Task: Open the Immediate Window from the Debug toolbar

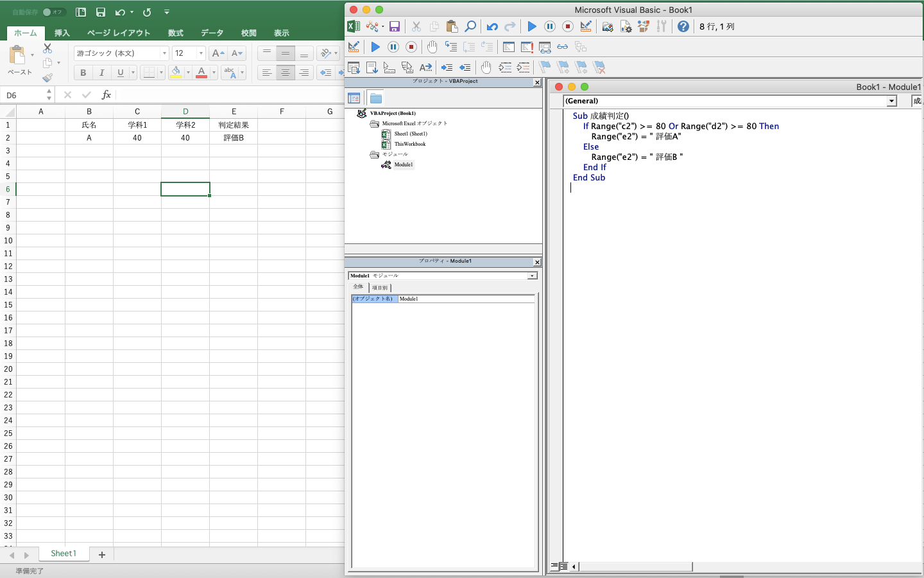Action: (x=527, y=47)
